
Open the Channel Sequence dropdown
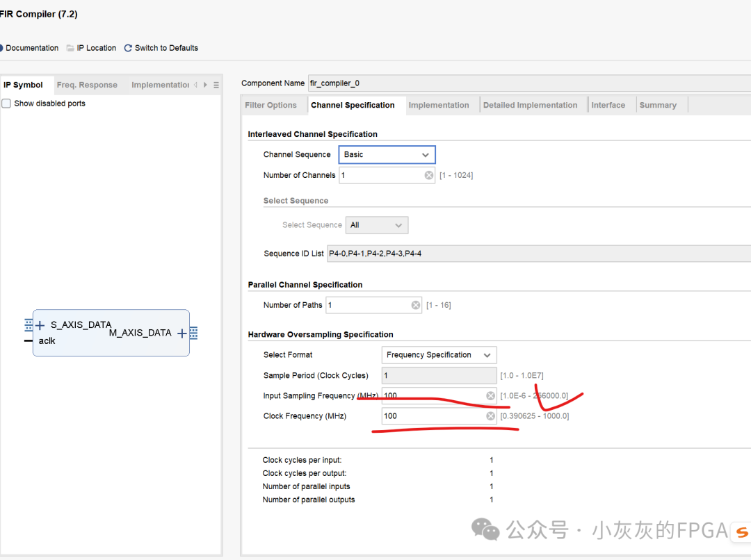(387, 155)
